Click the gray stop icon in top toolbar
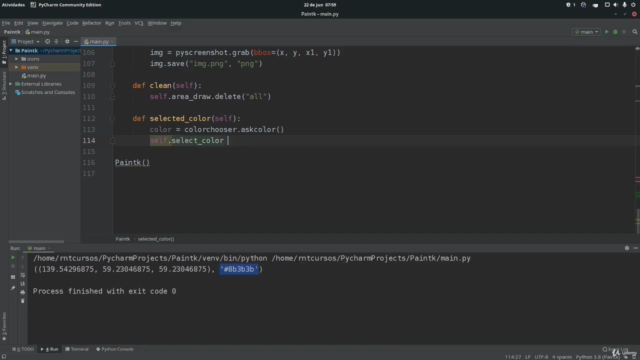The width and height of the screenshot is (640, 360). (624, 32)
